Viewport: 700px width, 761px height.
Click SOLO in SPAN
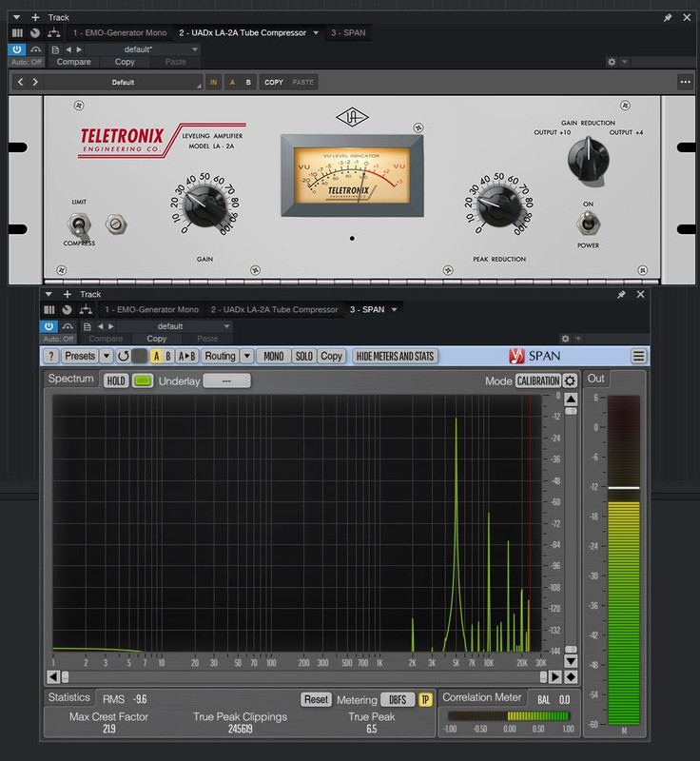304,356
